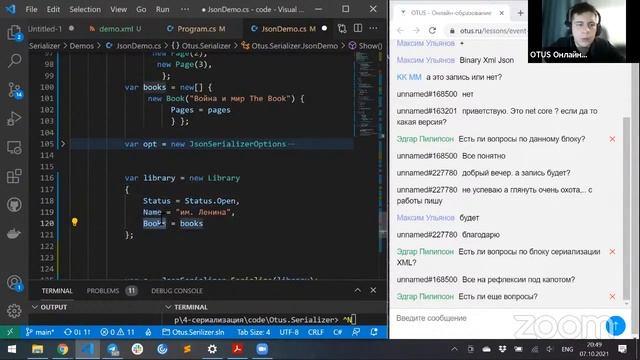
Task: Open the editor More Actions ellipsis
Action: pos(373,28)
